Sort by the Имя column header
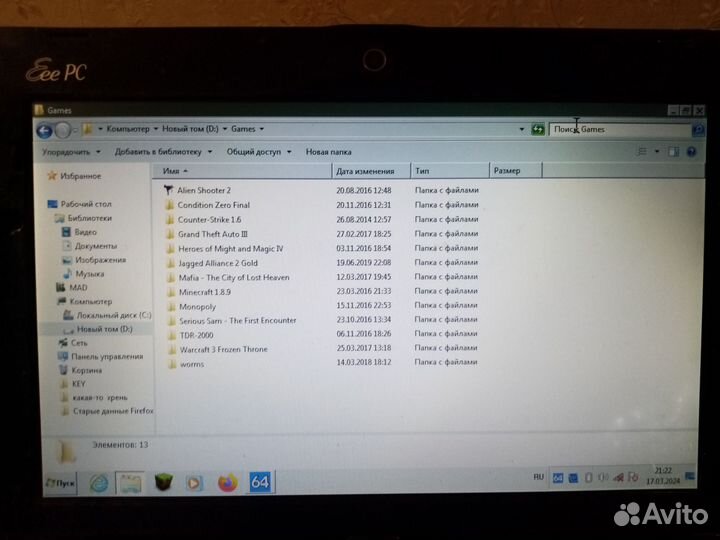Viewport: 720px width, 540px height. [242, 171]
